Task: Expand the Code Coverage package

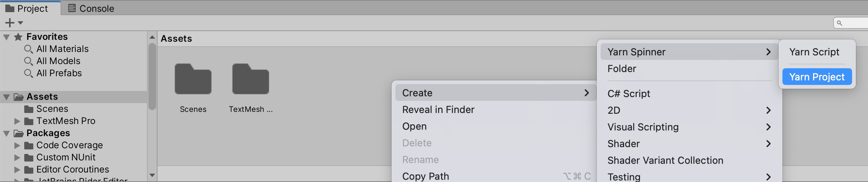Action: click(x=17, y=146)
